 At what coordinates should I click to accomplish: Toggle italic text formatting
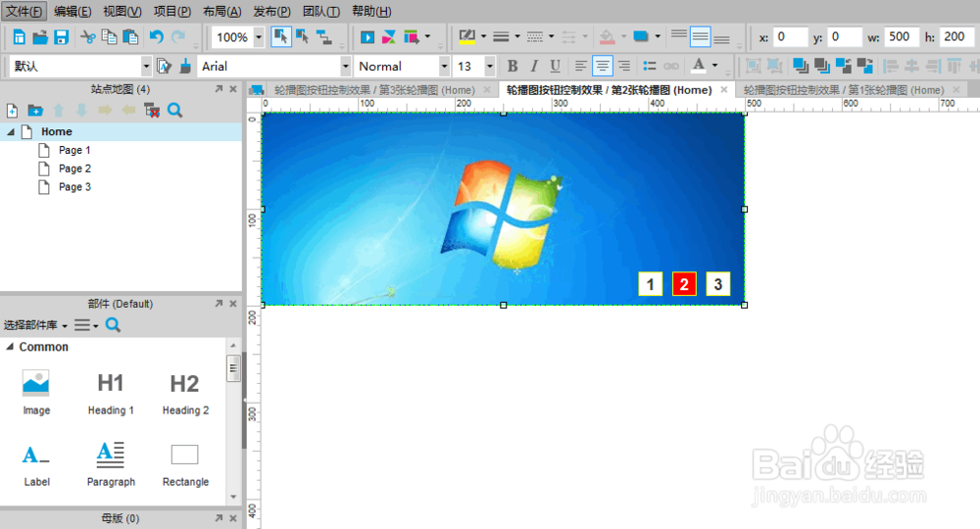coord(534,66)
